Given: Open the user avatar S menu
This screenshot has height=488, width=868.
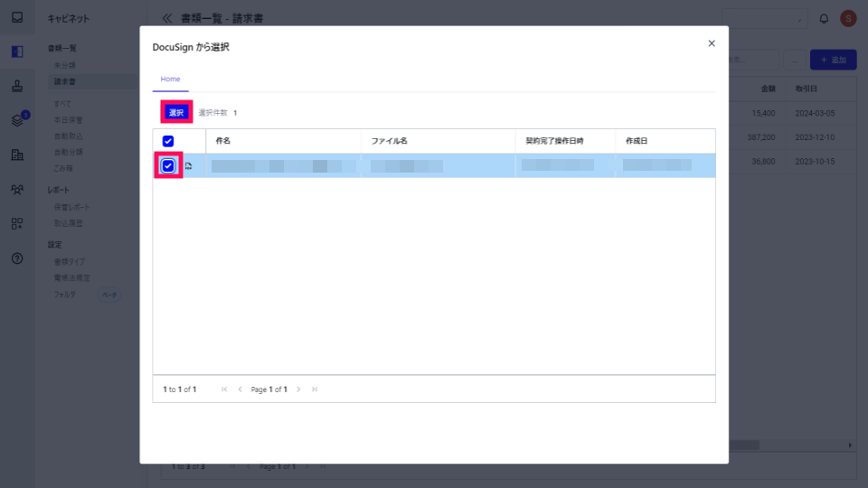Looking at the screenshot, I should (x=848, y=18).
